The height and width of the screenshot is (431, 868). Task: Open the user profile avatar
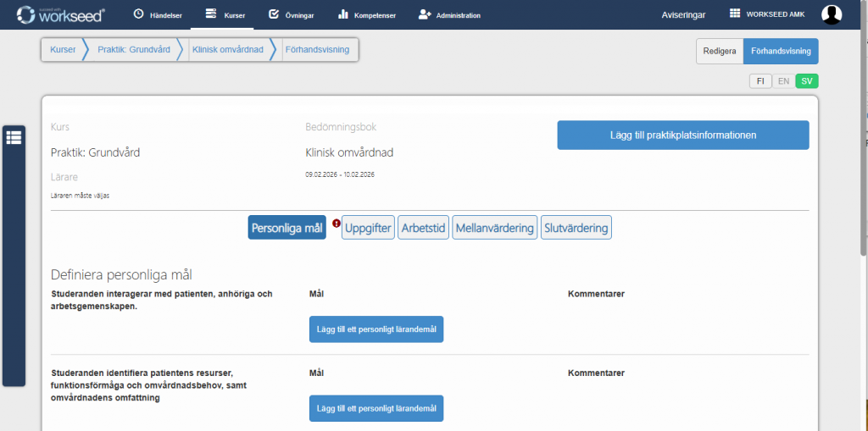(832, 14)
